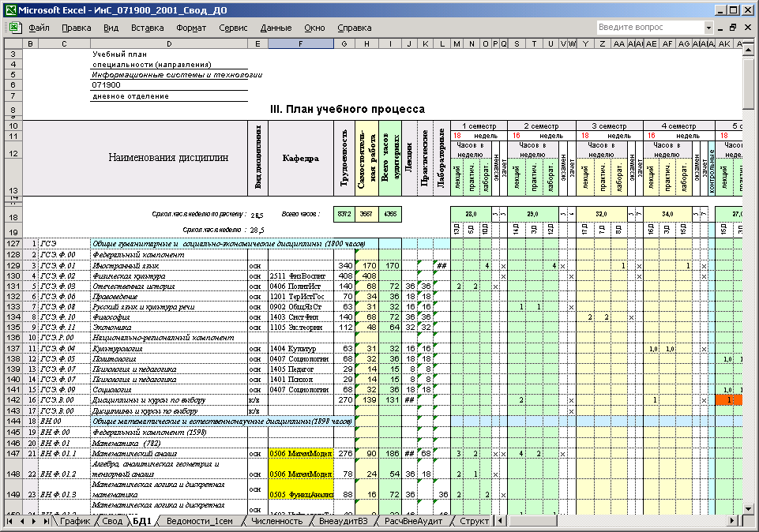Switch to the РасчВнеАудит sheet tab
Viewport: 759px width, 532px height.
(413, 521)
